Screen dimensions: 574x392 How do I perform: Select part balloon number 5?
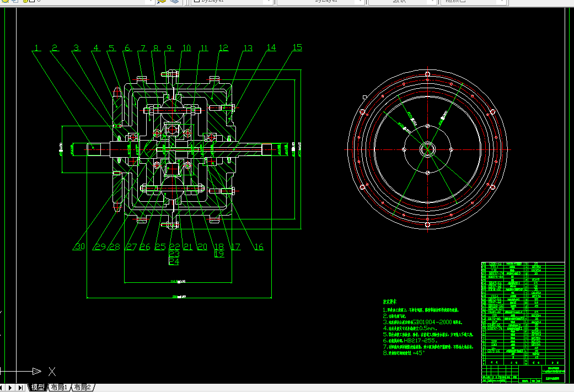coord(111,47)
